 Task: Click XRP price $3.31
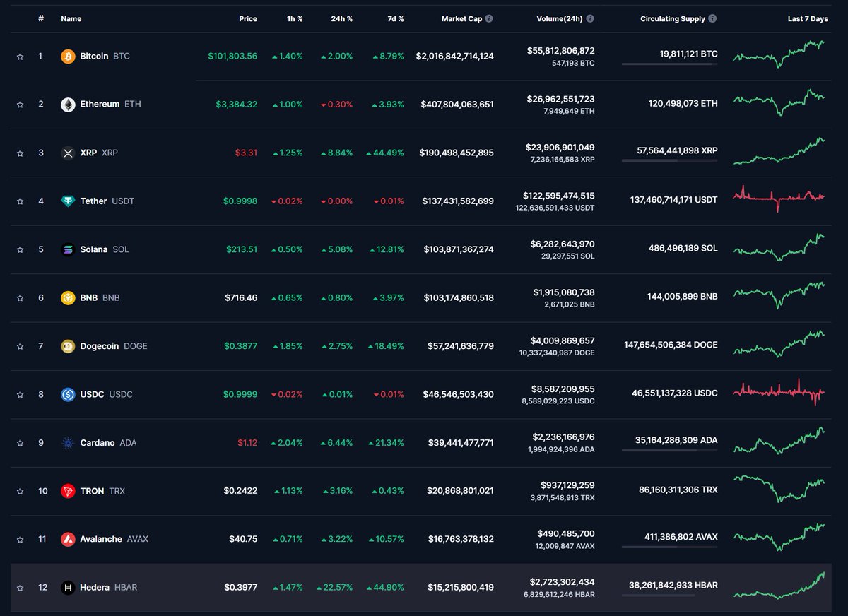pyautogui.click(x=247, y=153)
